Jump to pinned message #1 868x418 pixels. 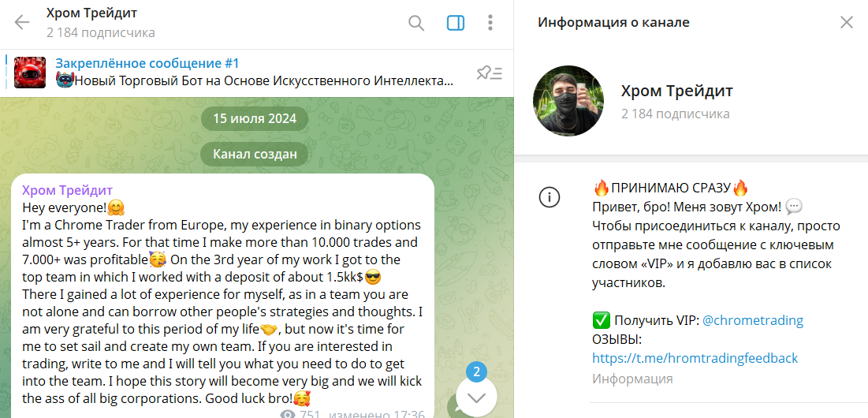tap(254, 73)
